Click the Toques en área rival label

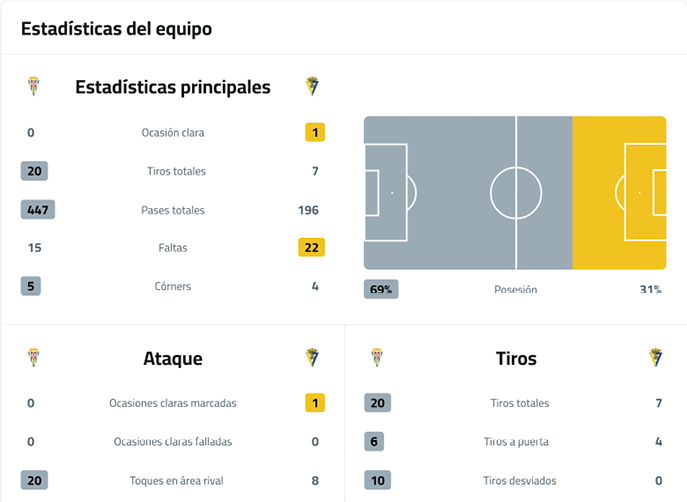[172, 480]
